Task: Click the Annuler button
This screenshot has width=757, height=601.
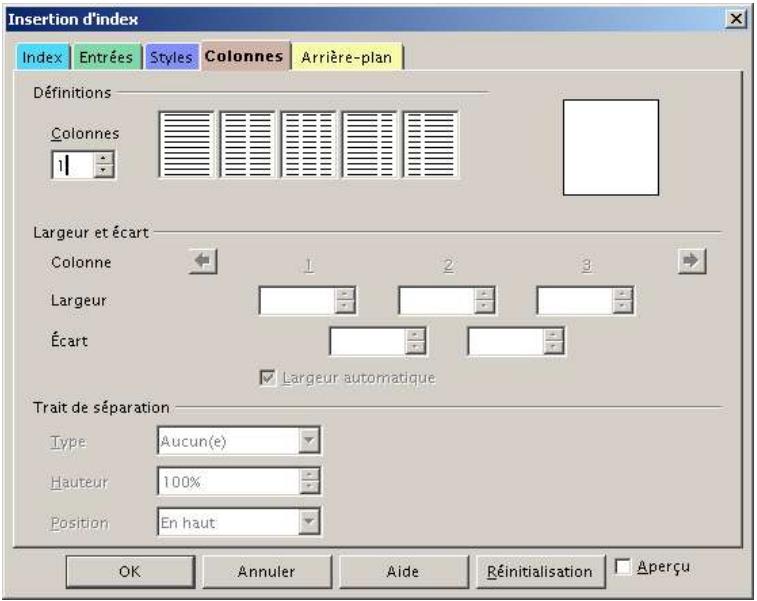Action: tap(266, 572)
